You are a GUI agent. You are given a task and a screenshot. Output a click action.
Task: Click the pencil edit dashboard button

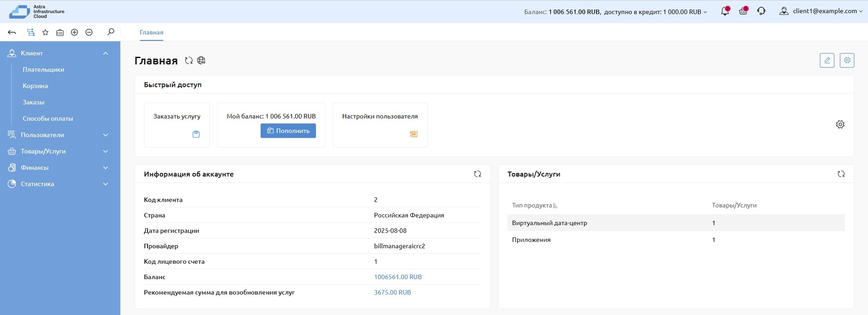click(827, 60)
